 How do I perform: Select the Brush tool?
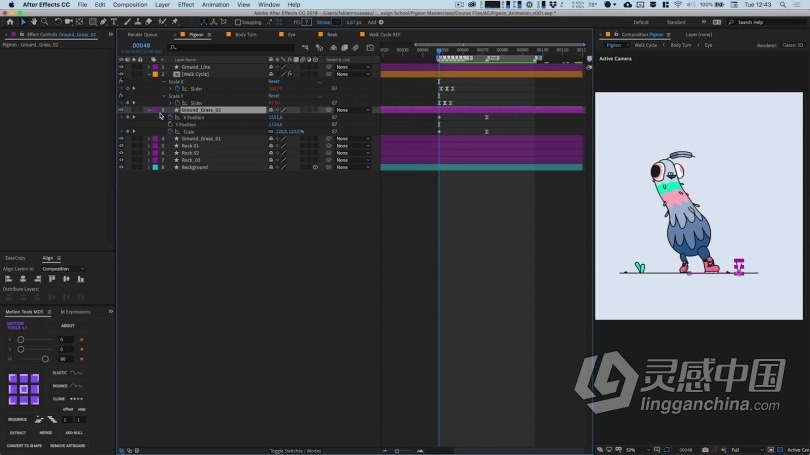click(127, 22)
